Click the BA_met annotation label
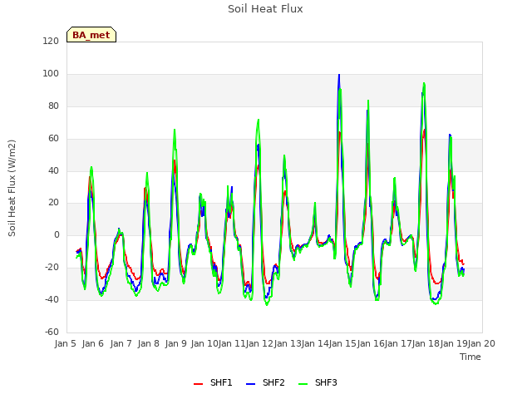 pyautogui.click(x=91, y=35)
